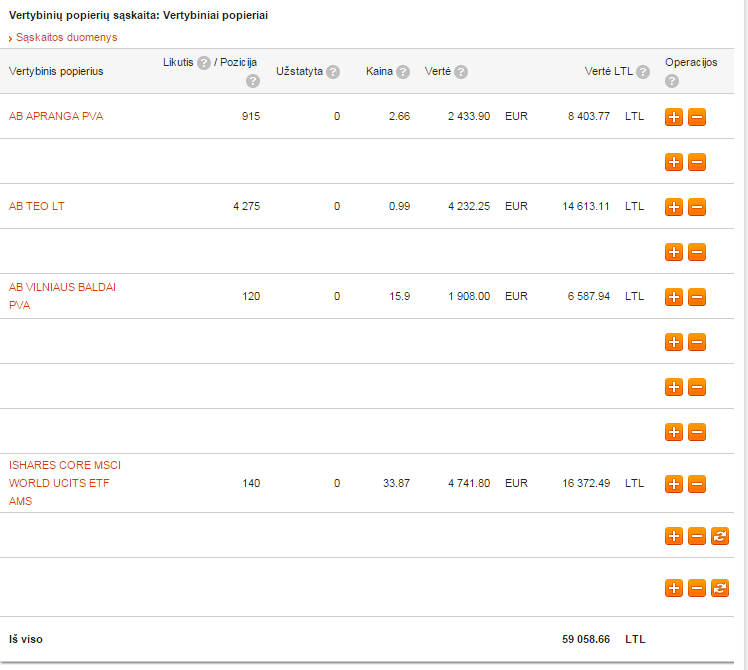The image size is (748, 670).
Task: Show help for Vertė column
Action: click(461, 72)
